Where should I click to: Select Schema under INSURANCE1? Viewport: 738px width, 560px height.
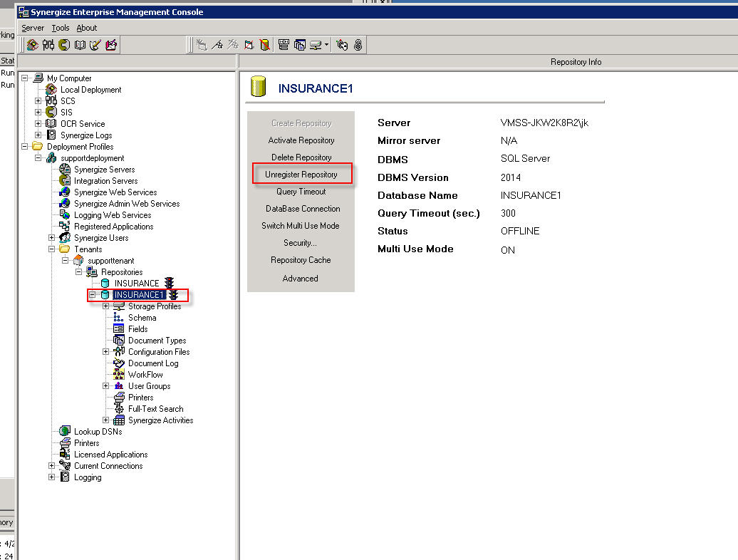coord(142,318)
